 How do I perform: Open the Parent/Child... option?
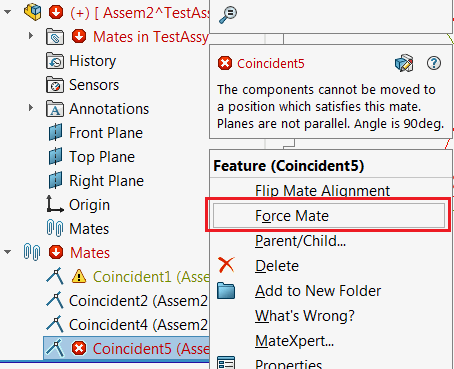click(300, 241)
